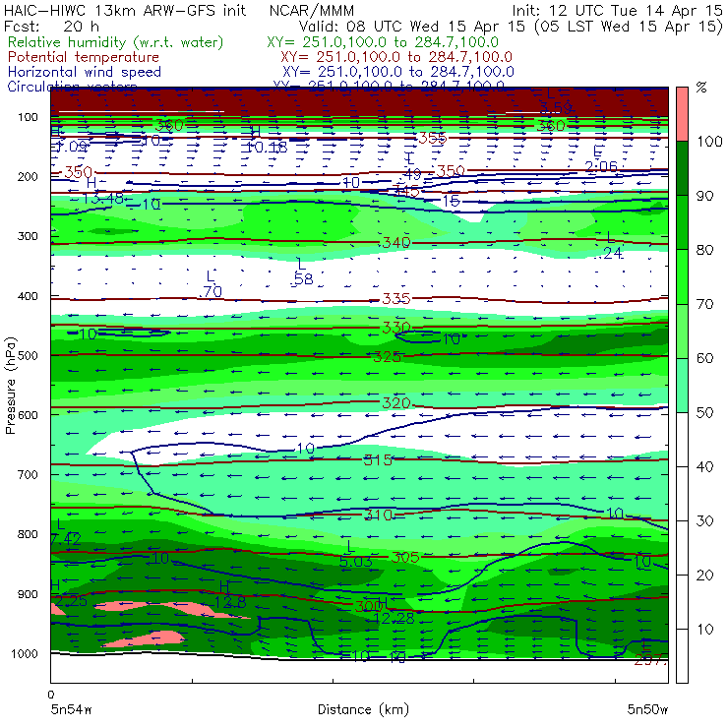Click the "10" colorbar tick label
This screenshot has width=728, height=728.
click(x=704, y=629)
